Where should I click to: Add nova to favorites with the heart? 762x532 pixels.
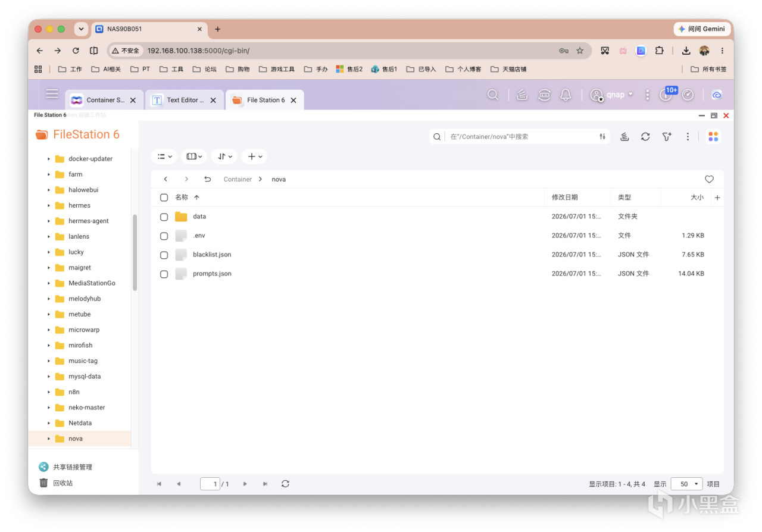709,179
